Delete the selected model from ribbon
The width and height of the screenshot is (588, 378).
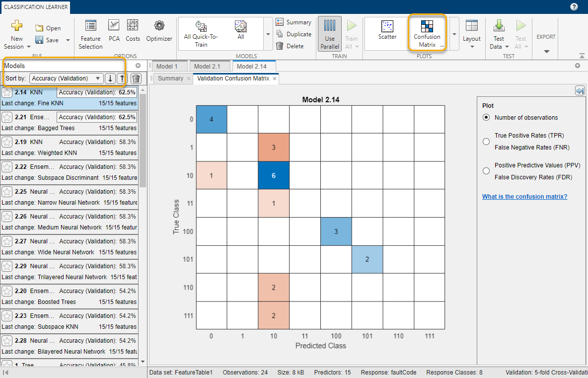click(x=290, y=46)
